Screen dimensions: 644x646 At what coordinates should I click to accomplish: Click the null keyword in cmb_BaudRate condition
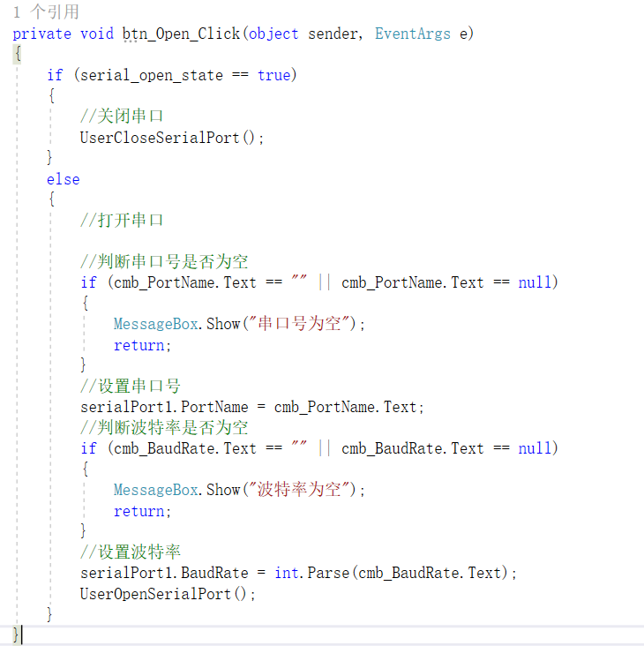535,448
